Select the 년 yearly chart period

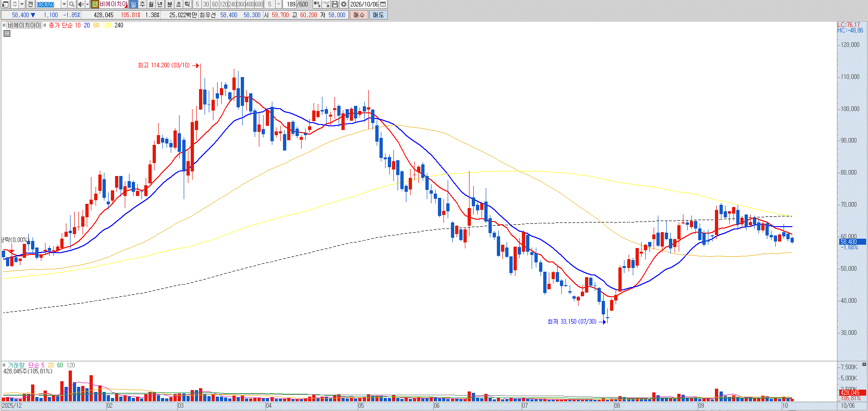(160, 4)
